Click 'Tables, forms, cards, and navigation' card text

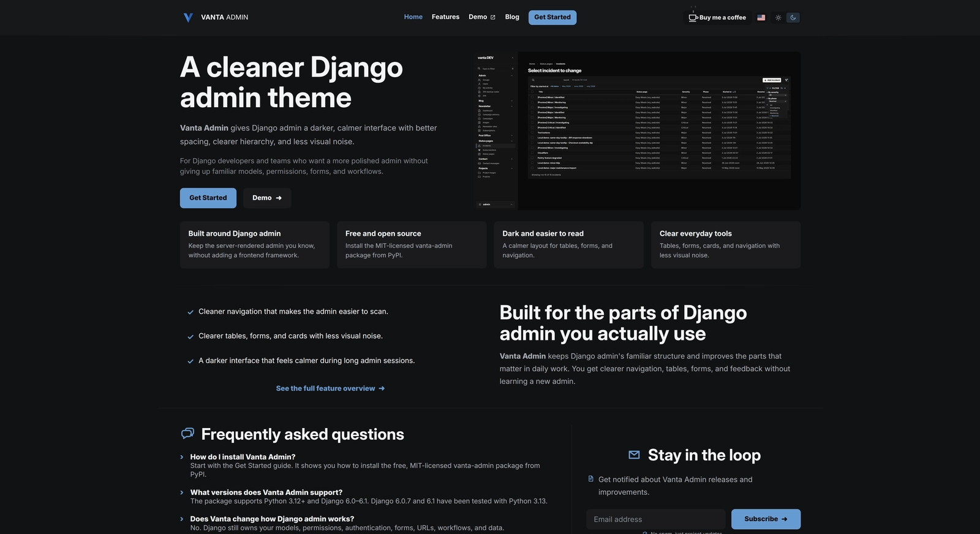coord(720,250)
